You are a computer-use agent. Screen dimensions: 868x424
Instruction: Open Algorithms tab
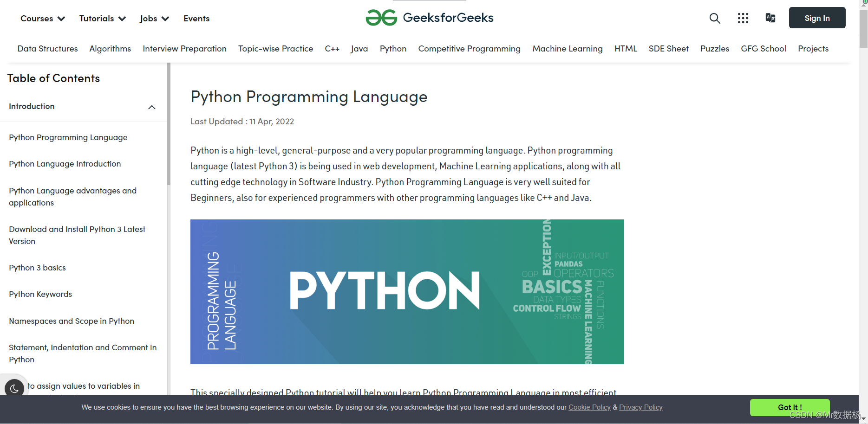click(x=110, y=49)
